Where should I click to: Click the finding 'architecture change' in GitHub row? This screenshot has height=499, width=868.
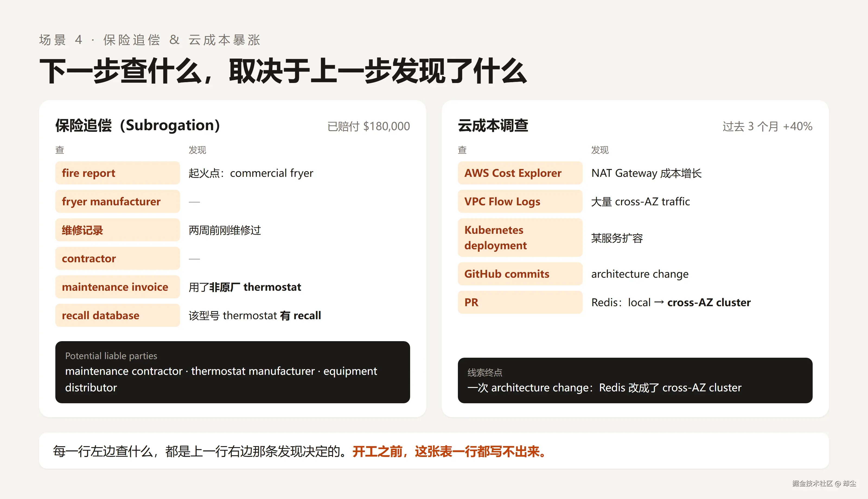pos(640,274)
